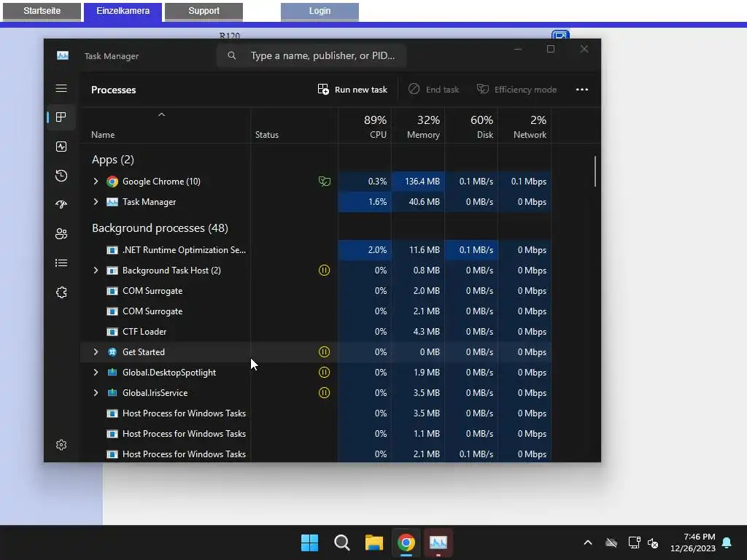Select the Apps (2) group header
The height and width of the screenshot is (560, 747).
point(113,160)
